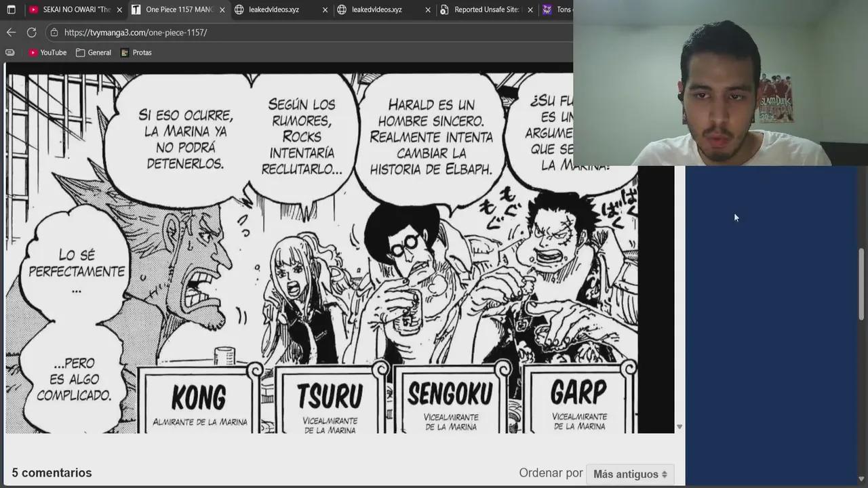Screen dimensions: 868x488
Task: Open the General bookmarks folder
Action: coord(94,52)
